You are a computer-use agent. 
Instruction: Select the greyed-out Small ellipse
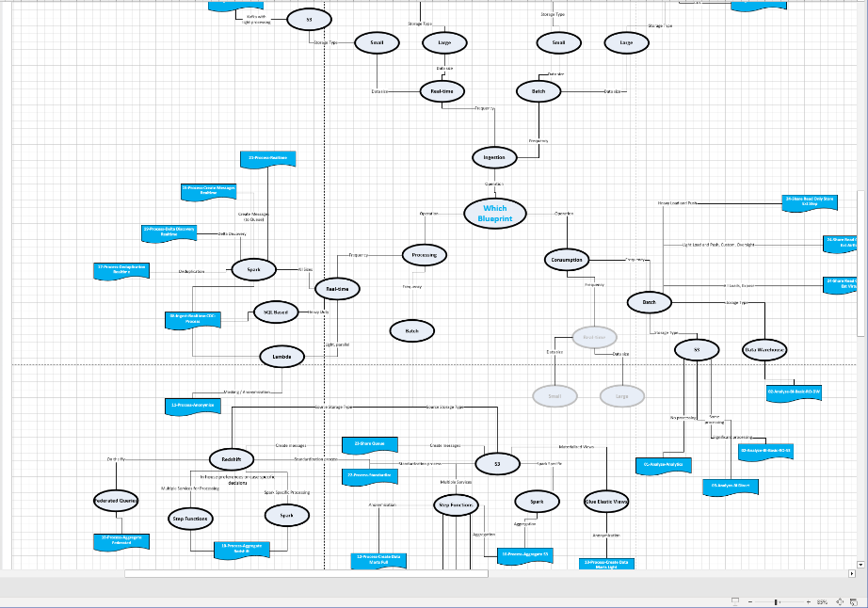[555, 396]
